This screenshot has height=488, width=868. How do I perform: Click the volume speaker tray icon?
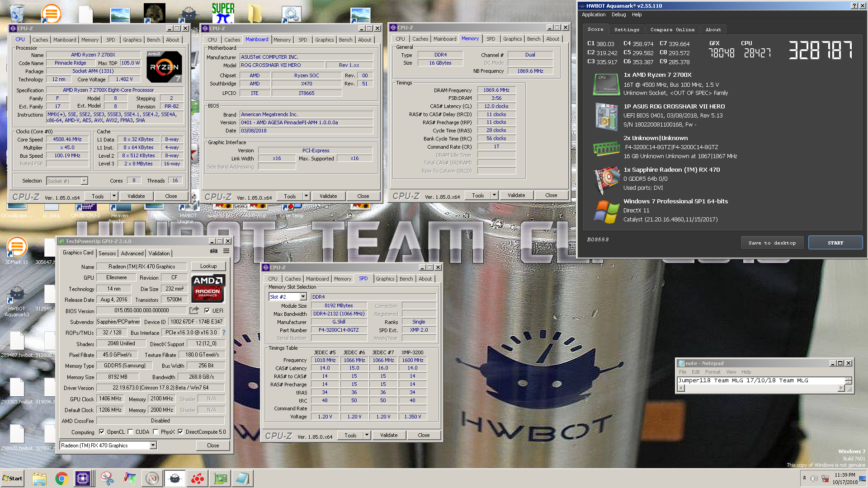coord(814,479)
